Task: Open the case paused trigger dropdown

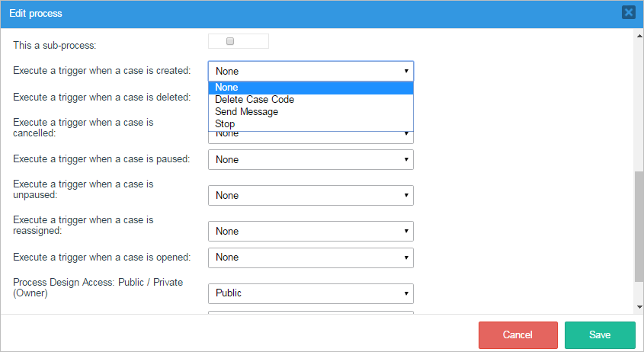Action: (310, 160)
